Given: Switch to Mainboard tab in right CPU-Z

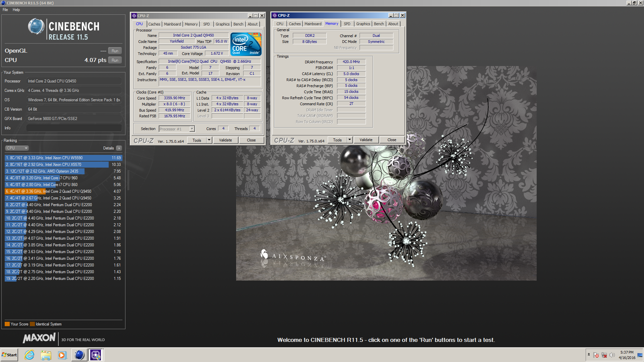Looking at the screenshot, I should pos(313,24).
